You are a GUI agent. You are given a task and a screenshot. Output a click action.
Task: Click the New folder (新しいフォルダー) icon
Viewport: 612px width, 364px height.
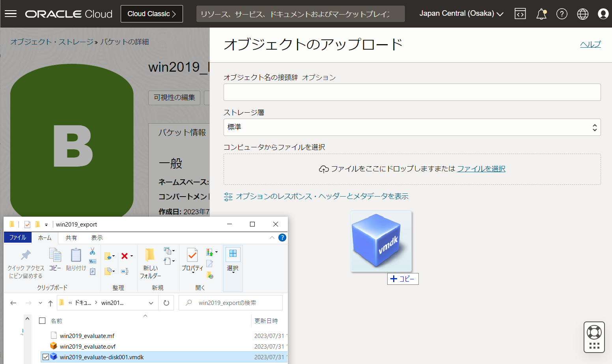(x=150, y=264)
